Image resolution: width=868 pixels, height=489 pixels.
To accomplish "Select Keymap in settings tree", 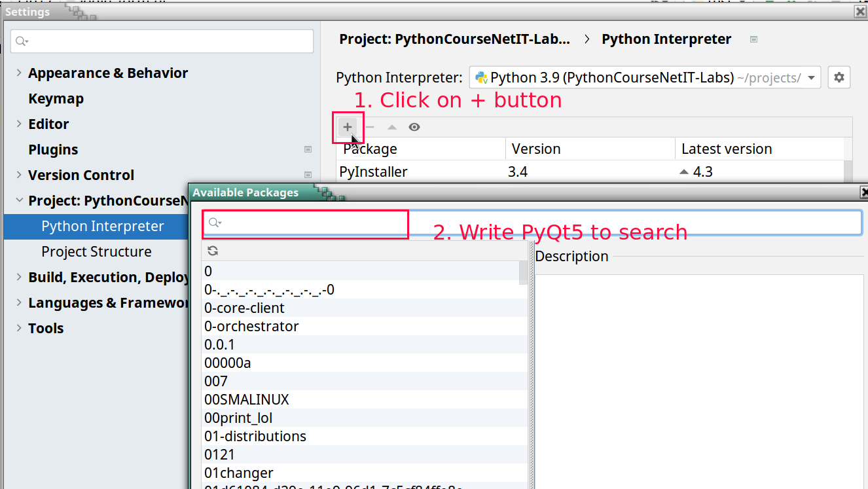I will click(x=56, y=98).
